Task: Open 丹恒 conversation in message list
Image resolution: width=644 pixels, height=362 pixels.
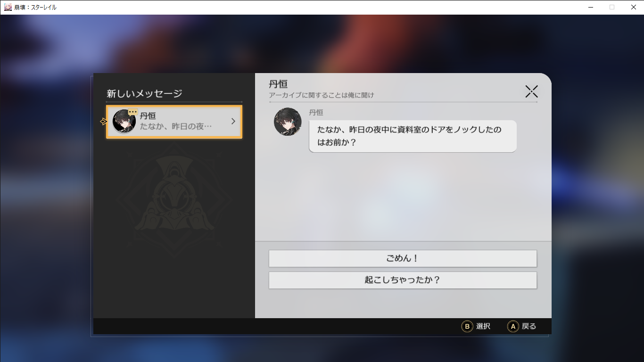Action: [174, 122]
